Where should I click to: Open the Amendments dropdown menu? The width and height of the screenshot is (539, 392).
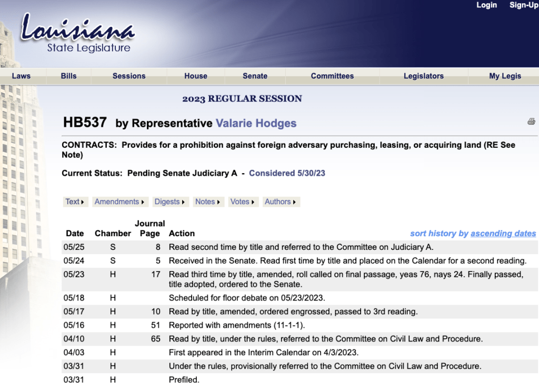tap(119, 202)
